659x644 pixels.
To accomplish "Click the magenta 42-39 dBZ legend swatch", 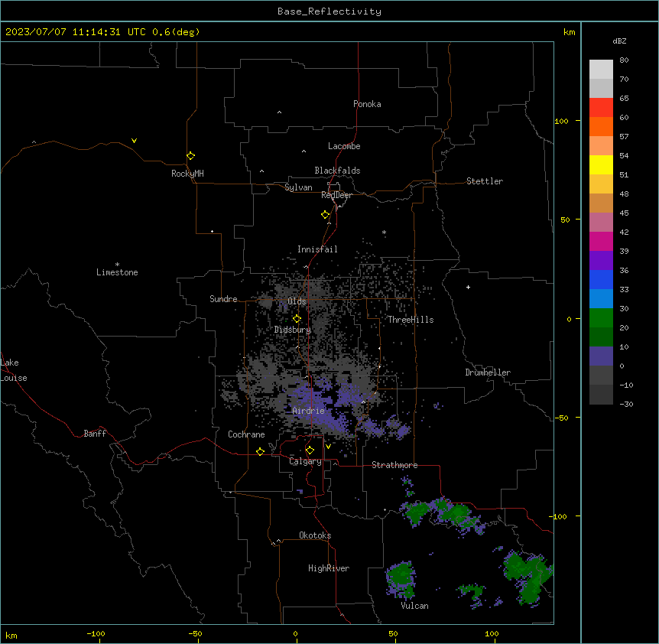I will [x=601, y=241].
